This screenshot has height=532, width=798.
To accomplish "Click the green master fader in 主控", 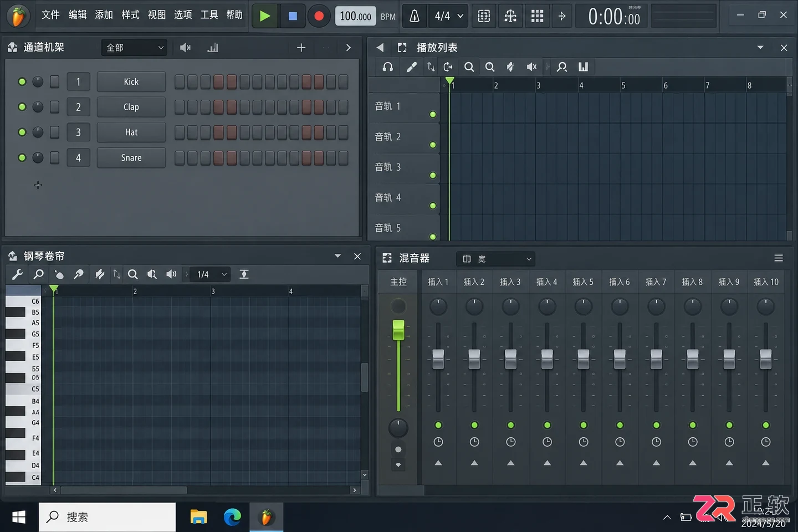I will [398, 329].
